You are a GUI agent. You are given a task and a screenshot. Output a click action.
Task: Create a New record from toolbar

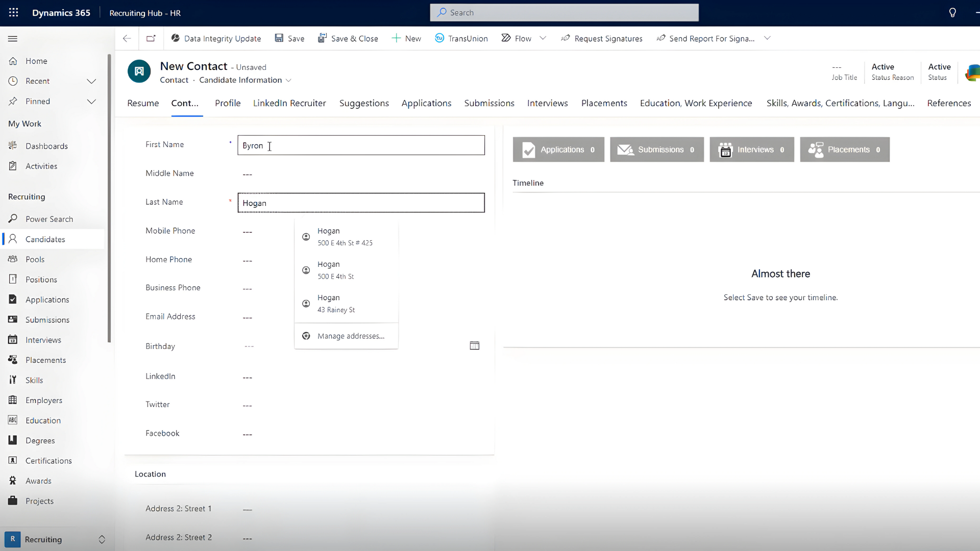(x=406, y=38)
